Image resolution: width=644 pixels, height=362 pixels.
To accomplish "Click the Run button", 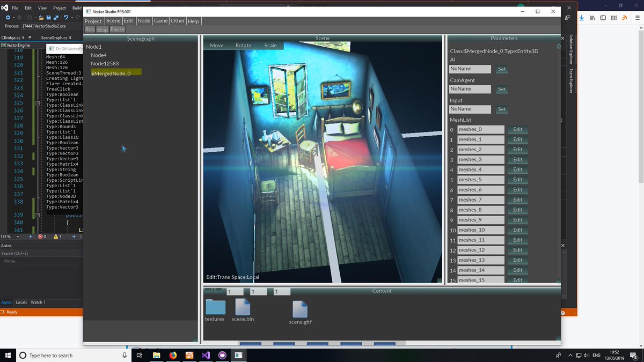I will [90, 29].
